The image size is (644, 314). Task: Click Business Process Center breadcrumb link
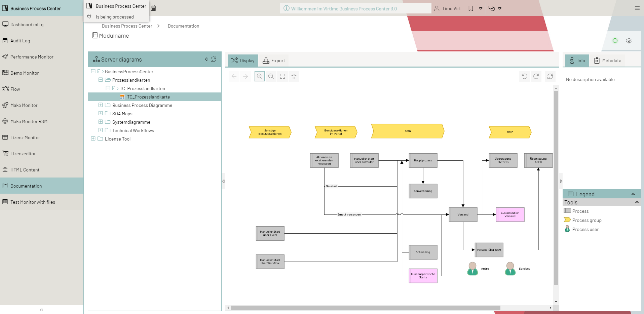(x=127, y=26)
